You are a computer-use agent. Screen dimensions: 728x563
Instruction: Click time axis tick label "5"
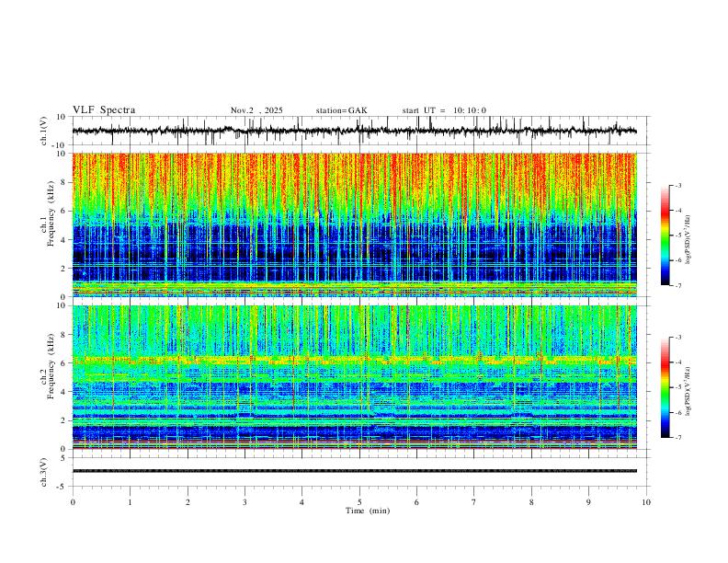359,502
